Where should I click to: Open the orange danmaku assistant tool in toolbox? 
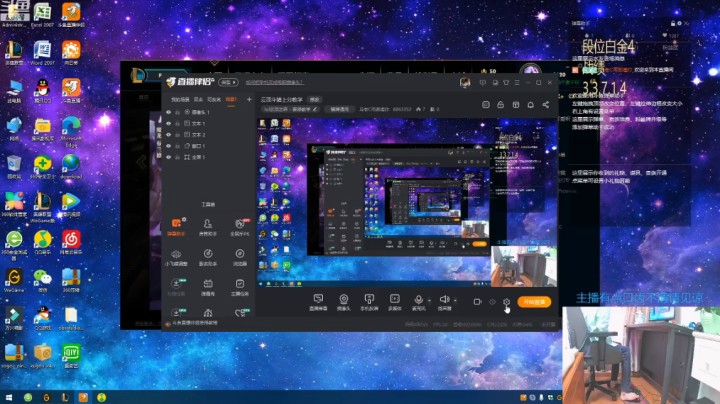(x=177, y=227)
